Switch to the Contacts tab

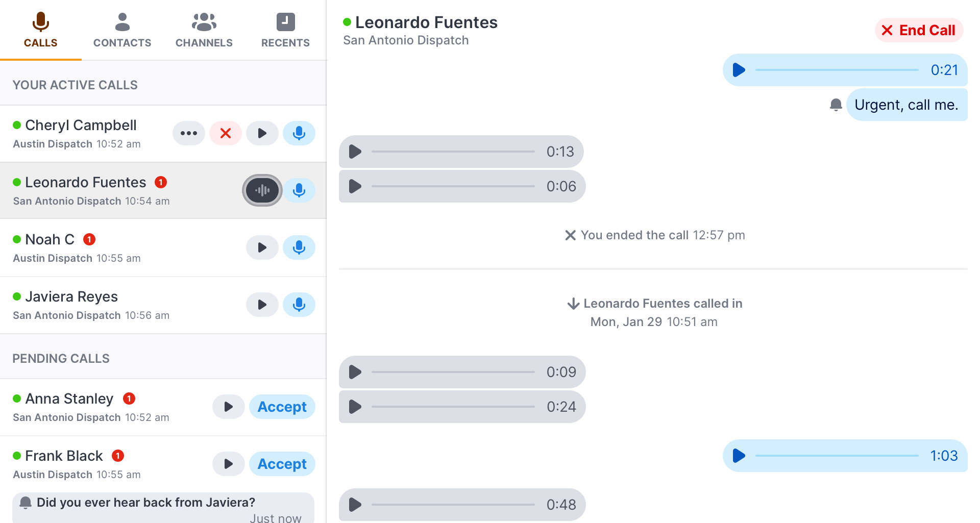coord(122,30)
